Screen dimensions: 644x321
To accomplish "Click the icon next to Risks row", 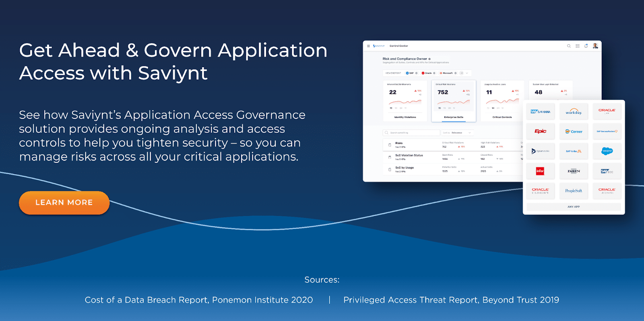I will tap(390, 145).
